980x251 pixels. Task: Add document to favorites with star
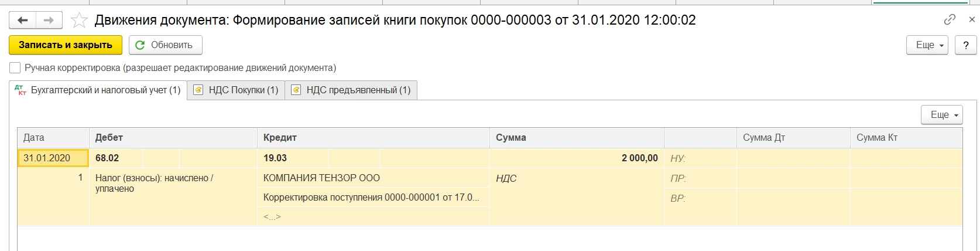(79, 21)
